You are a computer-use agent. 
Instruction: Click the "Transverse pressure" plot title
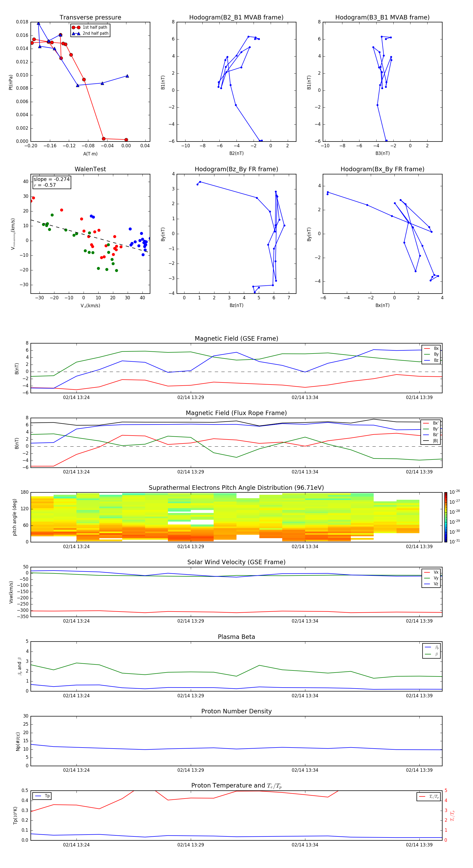tap(90, 18)
